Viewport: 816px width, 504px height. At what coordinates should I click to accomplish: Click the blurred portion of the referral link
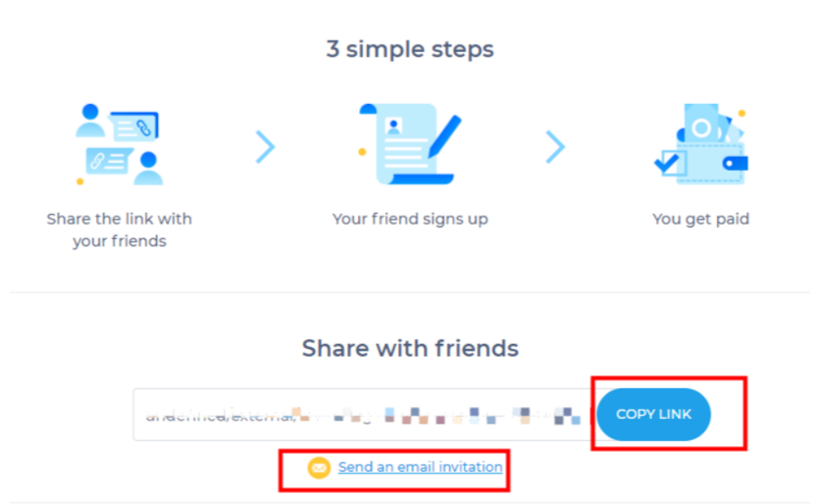(441, 415)
